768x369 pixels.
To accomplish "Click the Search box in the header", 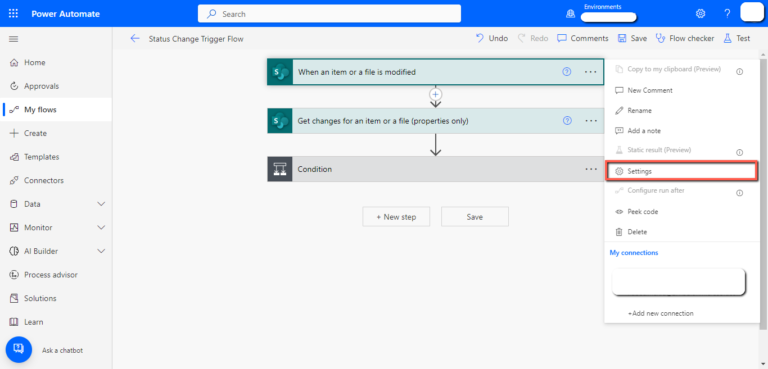I will pos(329,14).
